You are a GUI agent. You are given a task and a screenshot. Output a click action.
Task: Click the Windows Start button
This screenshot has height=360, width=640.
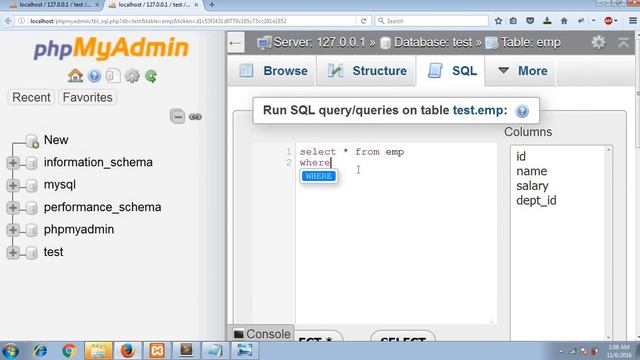(x=11, y=351)
